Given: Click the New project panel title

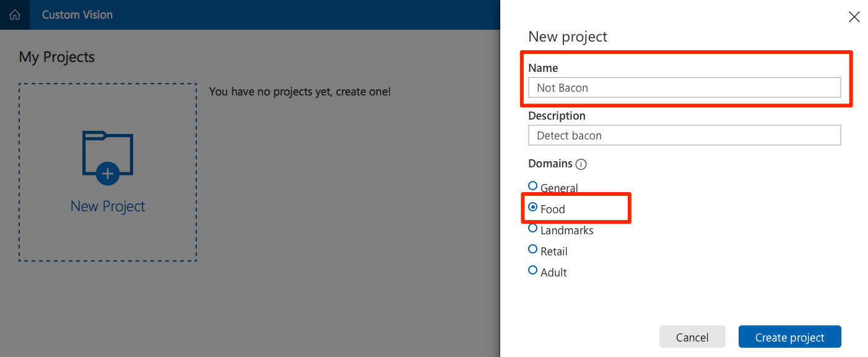Looking at the screenshot, I should click(x=568, y=37).
